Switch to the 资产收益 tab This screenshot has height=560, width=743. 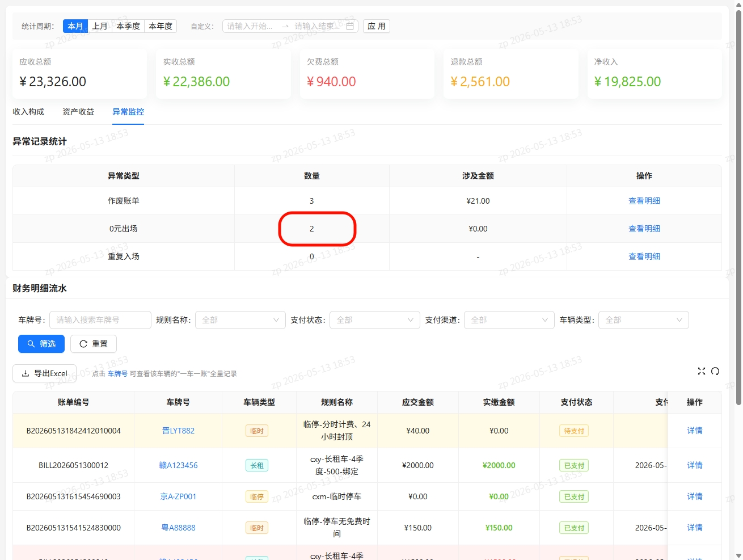[x=78, y=112]
